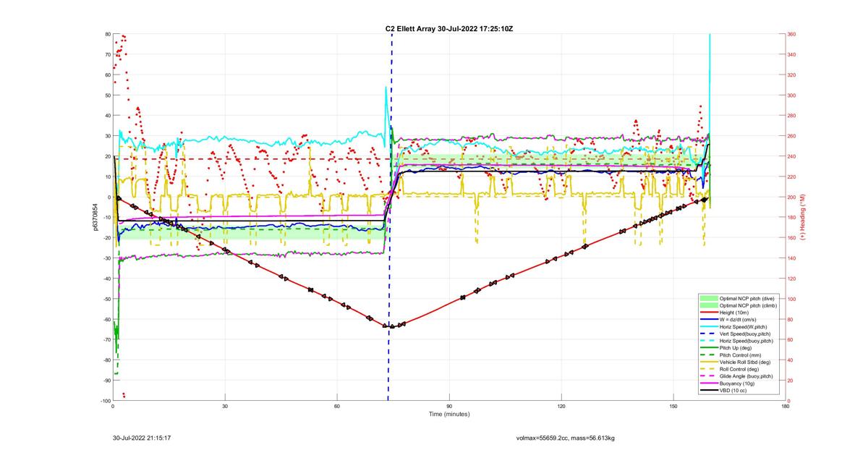Screen dimensions: 868x450
Task: Click the "Time (minutes)" x-axis label
Action: click(x=448, y=415)
